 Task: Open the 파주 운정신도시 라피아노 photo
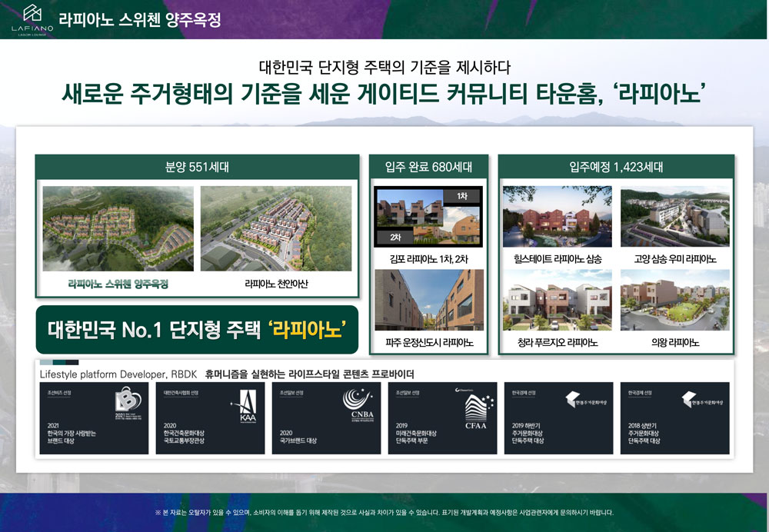click(430, 300)
